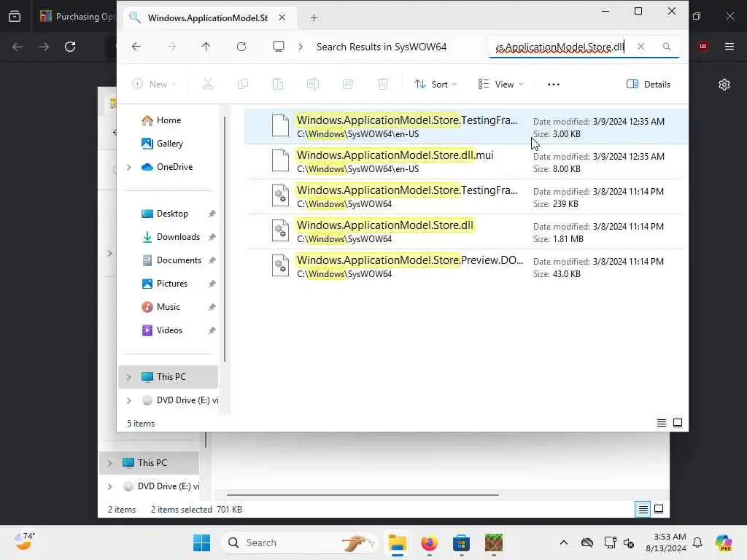This screenshot has width=747, height=560.
Task: Select Windows.ApplicationModel.Store.dll.mui result
Action: point(465,162)
